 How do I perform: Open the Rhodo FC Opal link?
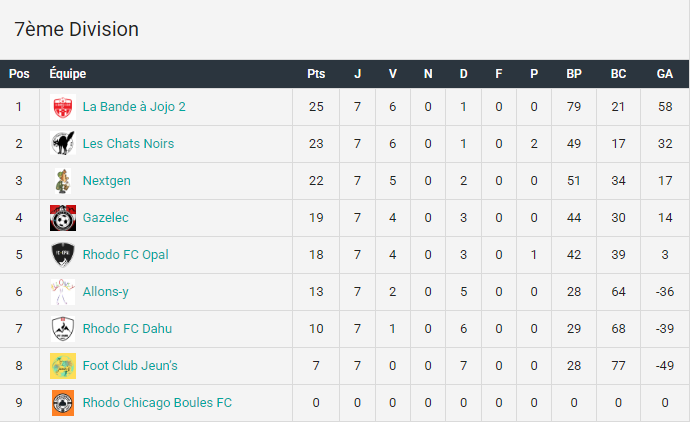coord(126,255)
